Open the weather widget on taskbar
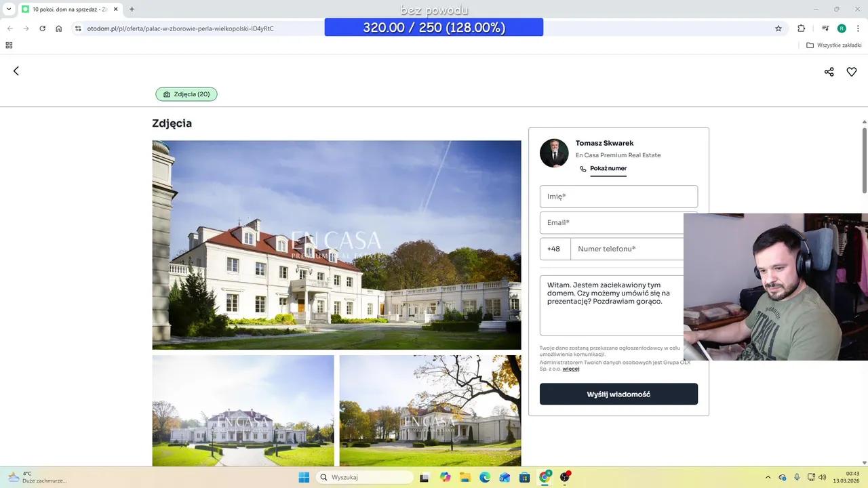This screenshot has width=868, height=488. click(37, 477)
